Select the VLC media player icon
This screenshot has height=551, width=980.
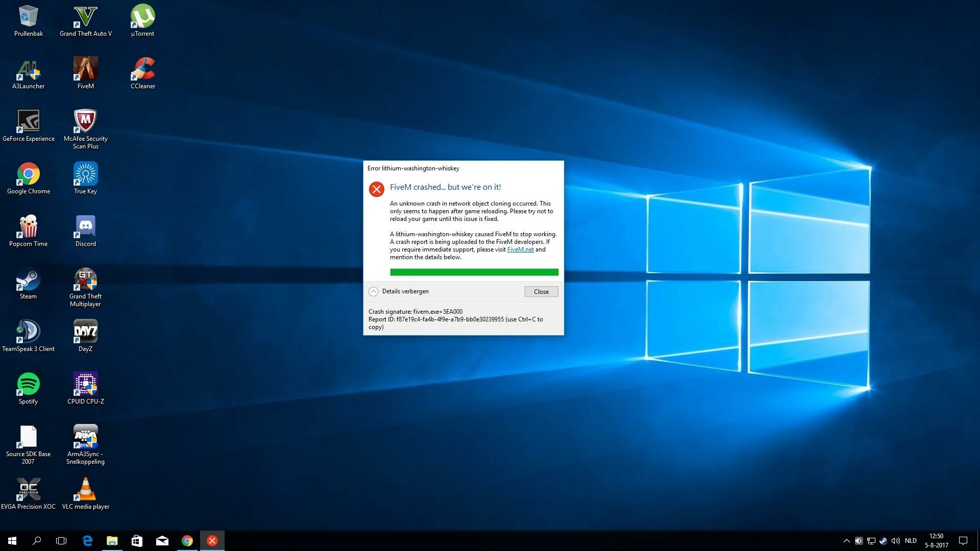click(85, 494)
